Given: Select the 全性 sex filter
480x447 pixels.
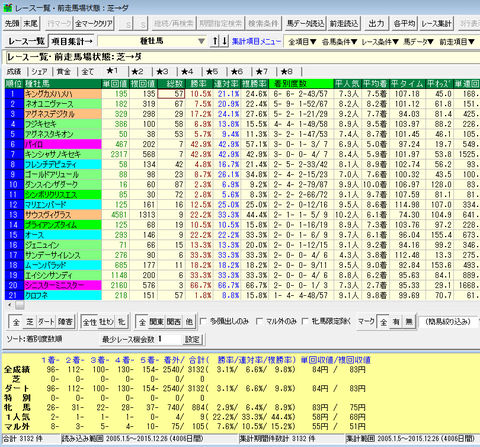Looking at the screenshot, I should click(x=90, y=322).
